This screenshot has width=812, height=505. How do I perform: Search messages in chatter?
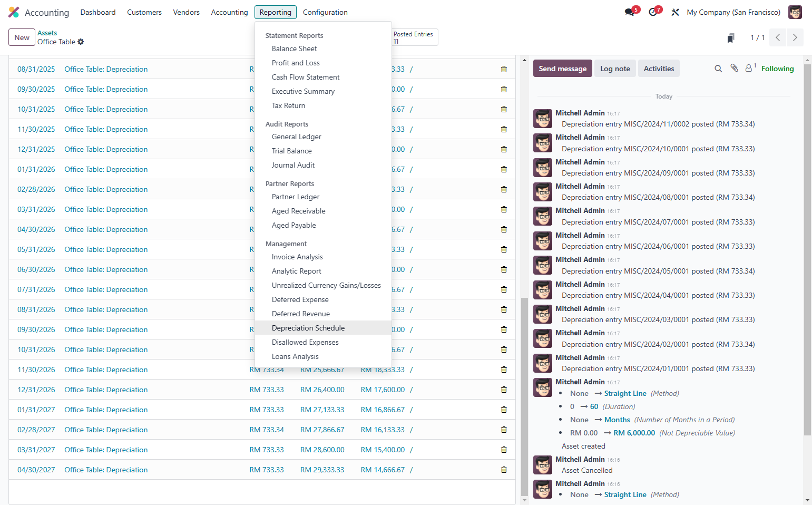point(718,69)
